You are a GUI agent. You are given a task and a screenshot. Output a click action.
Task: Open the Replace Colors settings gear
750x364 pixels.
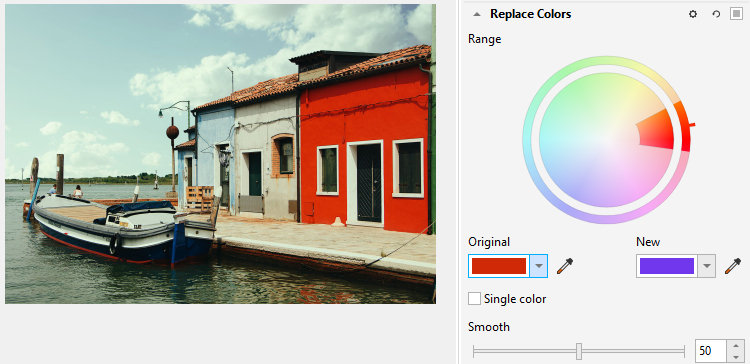tap(693, 14)
